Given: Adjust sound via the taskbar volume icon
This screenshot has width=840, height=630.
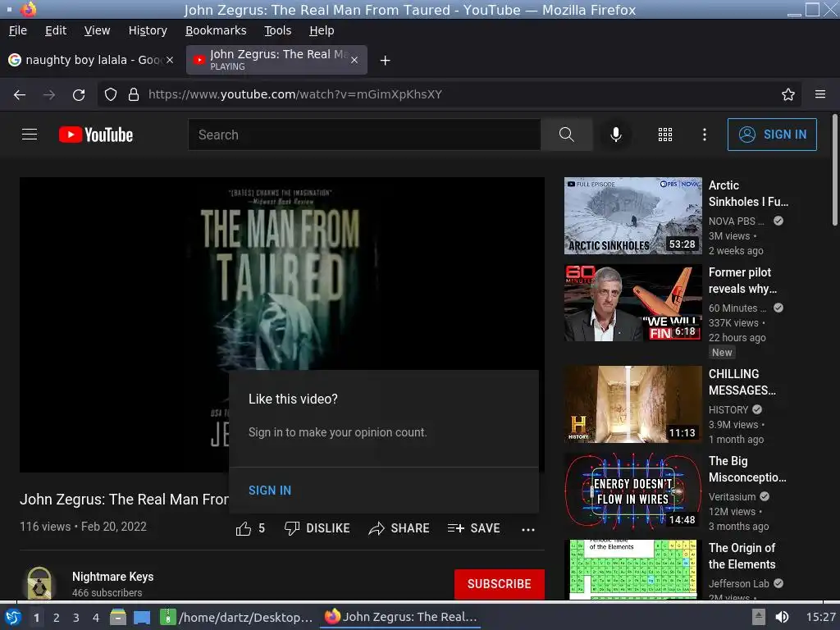Looking at the screenshot, I should pyautogui.click(x=782, y=617).
